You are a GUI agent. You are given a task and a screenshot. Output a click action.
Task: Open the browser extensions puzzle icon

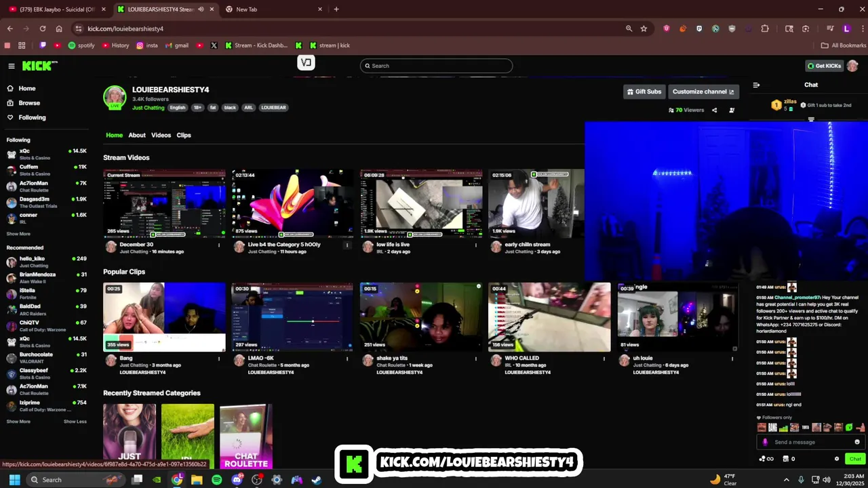click(x=765, y=28)
